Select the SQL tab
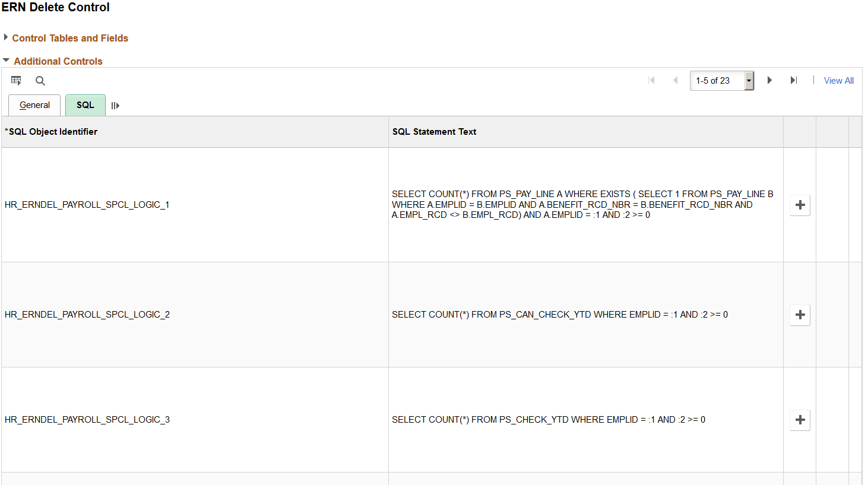The width and height of the screenshot is (868, 485). 85,105
